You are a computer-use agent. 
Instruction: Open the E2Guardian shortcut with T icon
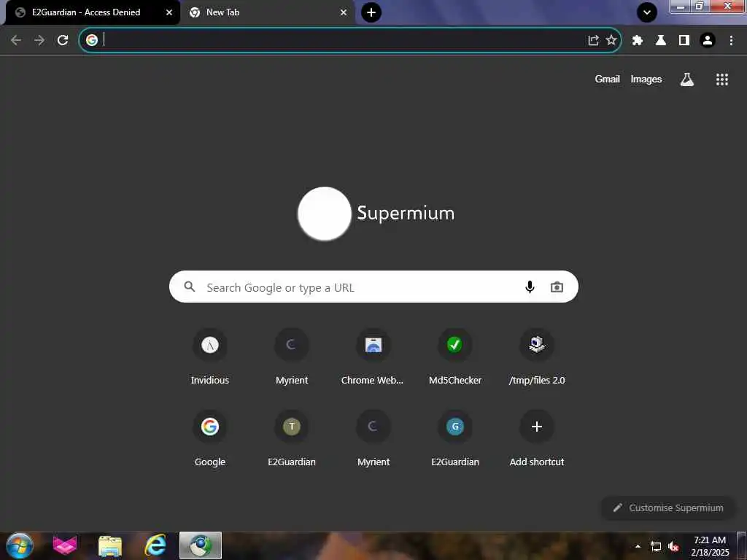click(292, 438)
